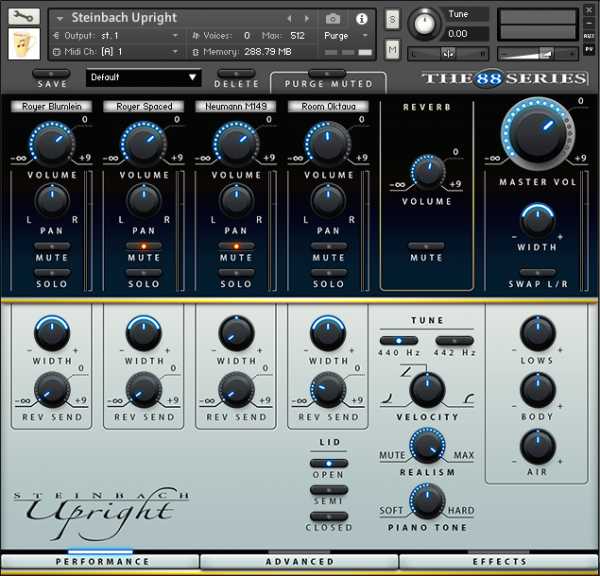Click the Lows EQ knob

pyautogui.click(x=538, y=333)
